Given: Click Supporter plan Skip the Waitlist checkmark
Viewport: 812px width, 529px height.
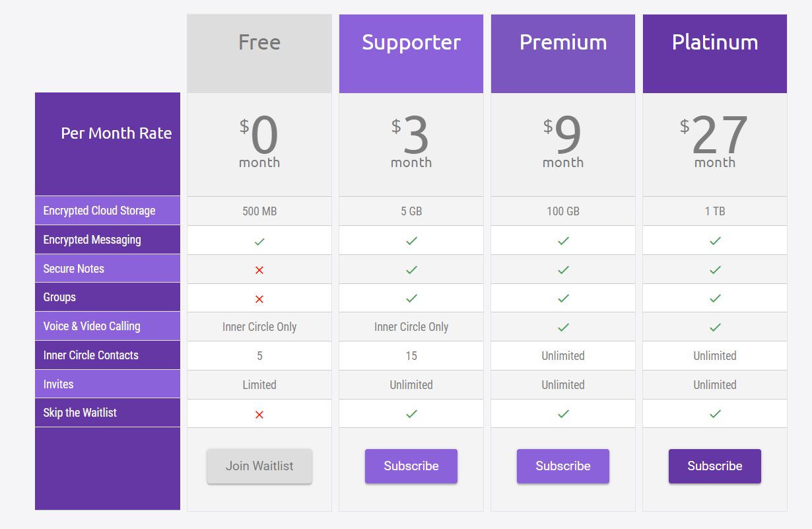Looking at the screenshot, I should click(411, 414).
